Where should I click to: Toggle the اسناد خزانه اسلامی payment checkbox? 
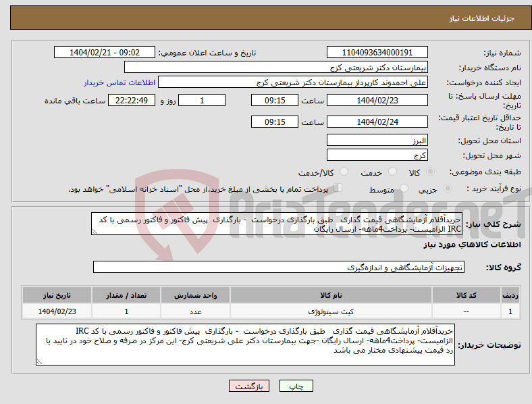(338, 187)
